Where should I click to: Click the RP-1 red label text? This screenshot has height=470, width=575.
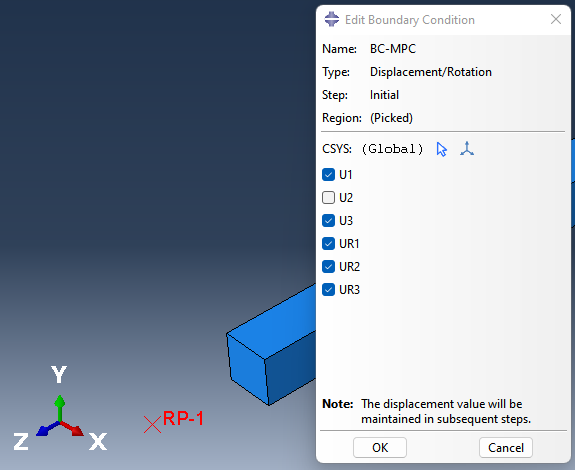pyautogui.click(x=183, y=418)
